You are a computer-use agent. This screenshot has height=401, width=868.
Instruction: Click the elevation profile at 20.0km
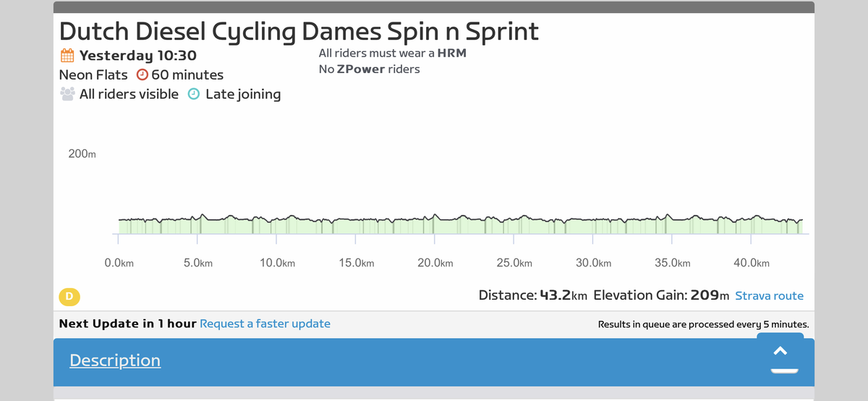pyautogui.click(x=435, y=224)
